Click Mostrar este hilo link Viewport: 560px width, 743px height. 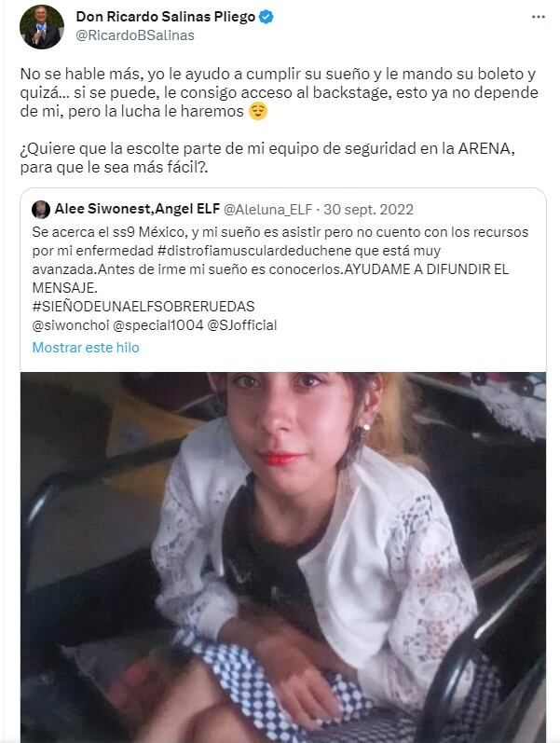tap(86, 348)
